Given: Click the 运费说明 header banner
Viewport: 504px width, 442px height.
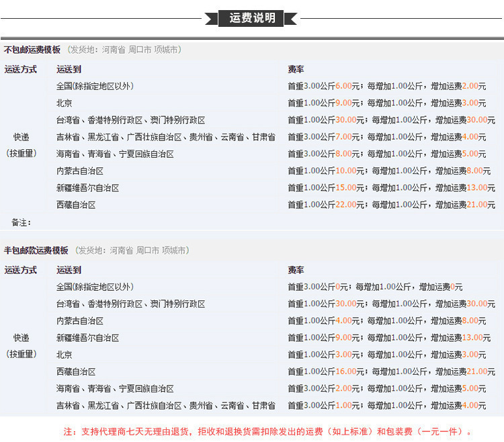Looking at the screenshot, I should click(x=252, y=18).
